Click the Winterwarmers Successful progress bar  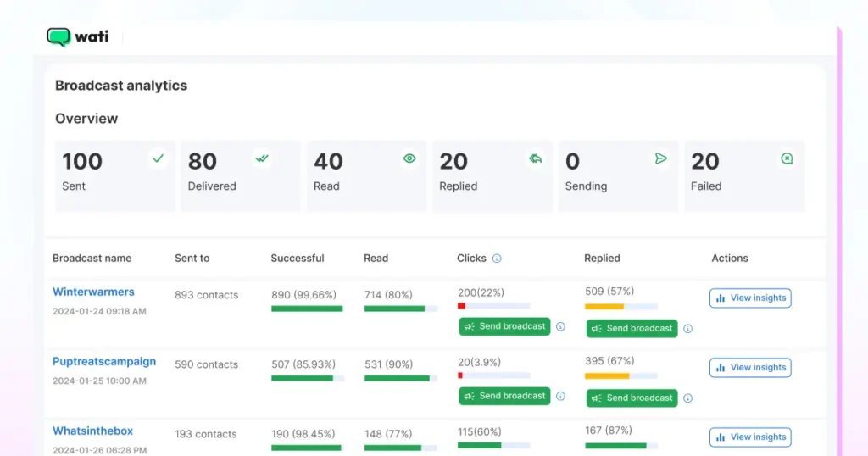(307, 309)
